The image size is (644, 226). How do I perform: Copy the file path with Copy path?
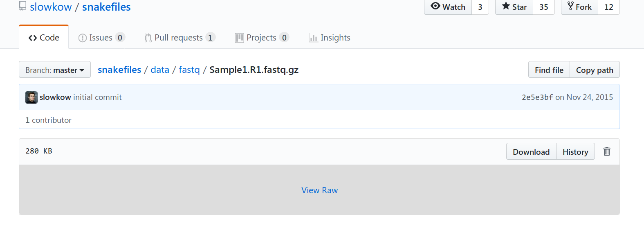[595, 70]
